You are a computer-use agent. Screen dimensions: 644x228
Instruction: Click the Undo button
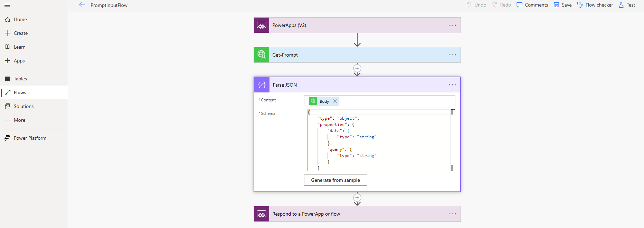[x=476, y=5]
